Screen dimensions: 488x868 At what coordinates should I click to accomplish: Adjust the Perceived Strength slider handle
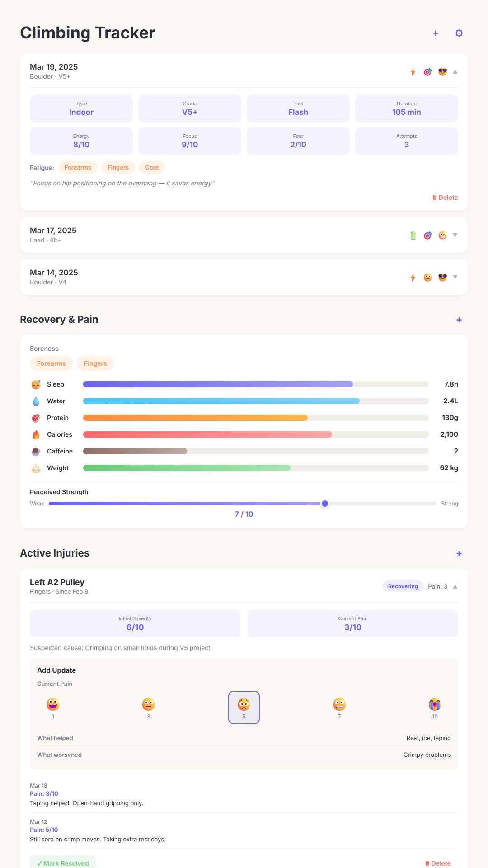tap(325, 504)
